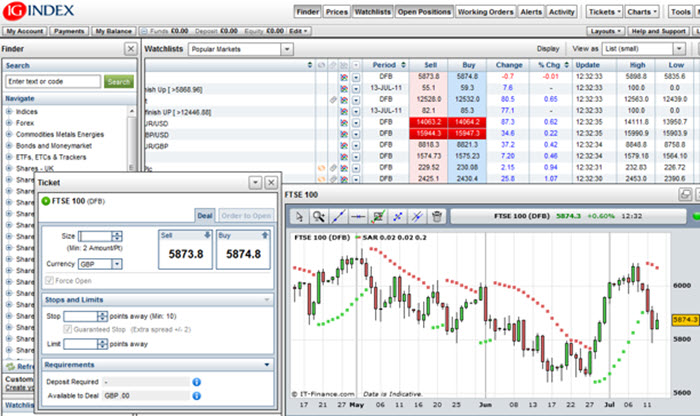The width and height of the screenshot is (700, 416).
Task: Open chart icon for row selling 5873.8
Action: 344,77
